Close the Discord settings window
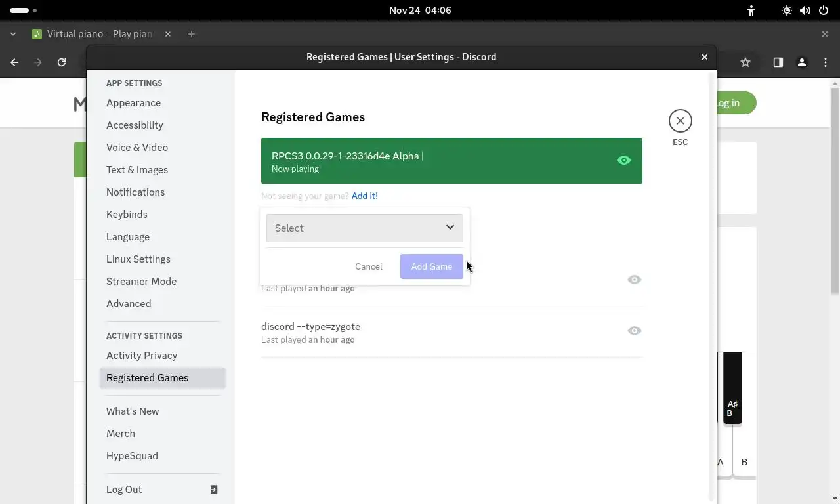The width and height of the screenshot is (840, 504). pos(705,57)
